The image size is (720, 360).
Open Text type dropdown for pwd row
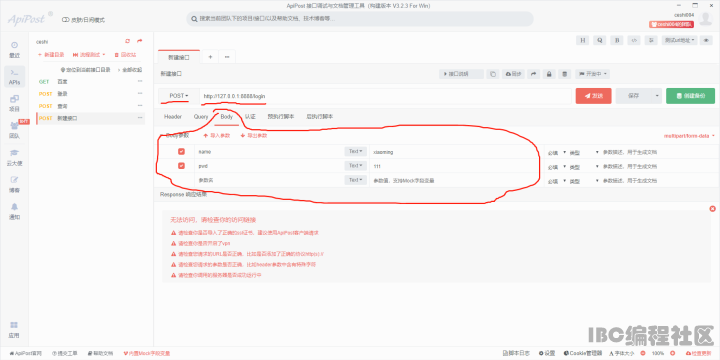355,166
